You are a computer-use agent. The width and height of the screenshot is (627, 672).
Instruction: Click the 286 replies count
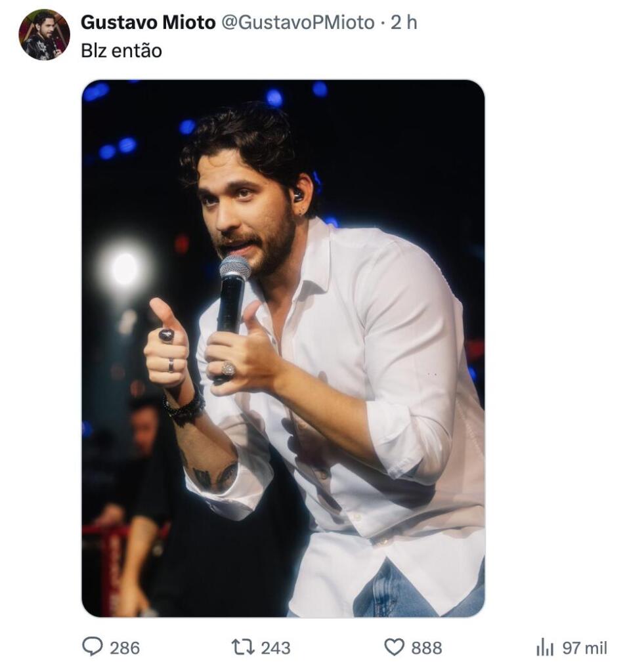pyautogui.click(x=125, y=648)
